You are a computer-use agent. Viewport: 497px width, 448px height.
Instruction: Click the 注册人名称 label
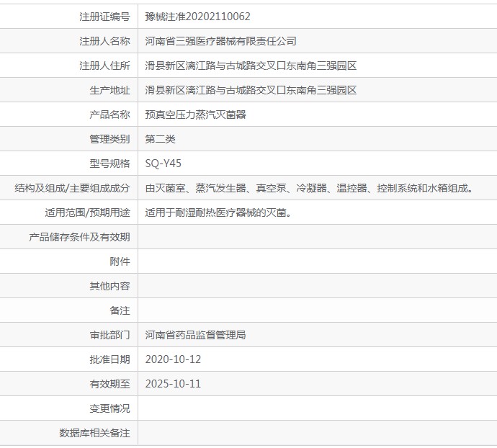click(104, 41)
